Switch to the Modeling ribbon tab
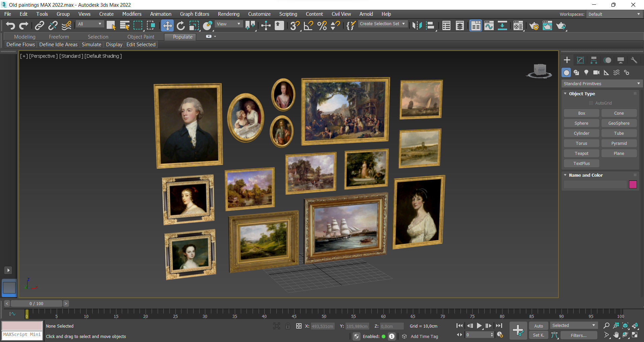This screenshot has height=342, width=644. tap(24, 37)
